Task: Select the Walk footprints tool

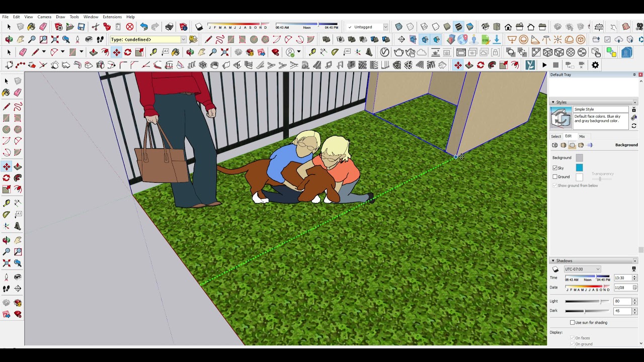Action: point(100,39)
